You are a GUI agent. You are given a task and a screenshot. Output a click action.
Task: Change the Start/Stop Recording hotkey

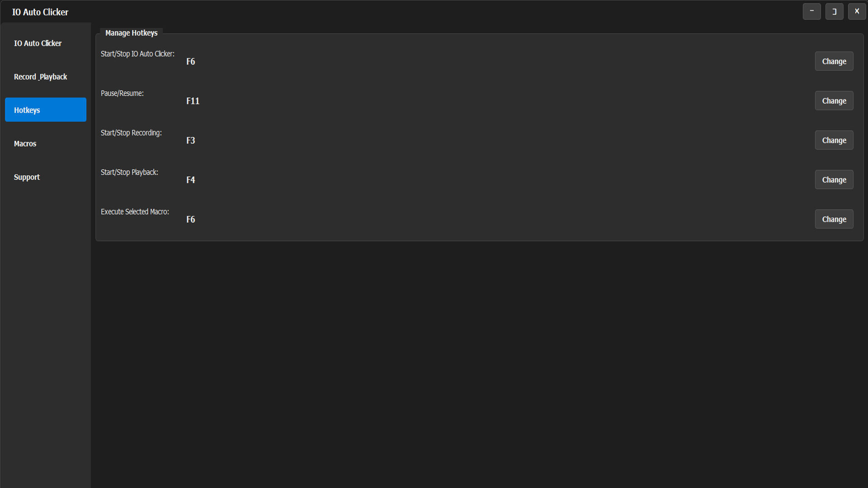[x=834, y=141]
